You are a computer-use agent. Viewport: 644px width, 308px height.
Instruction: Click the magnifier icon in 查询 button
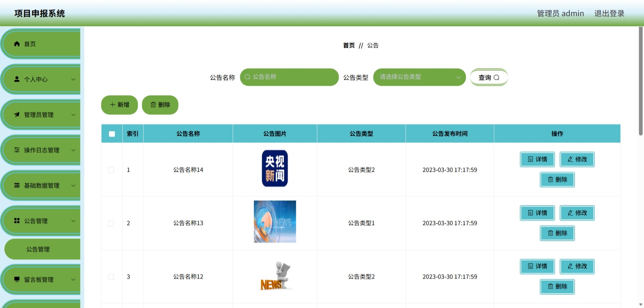click(496, 77)
